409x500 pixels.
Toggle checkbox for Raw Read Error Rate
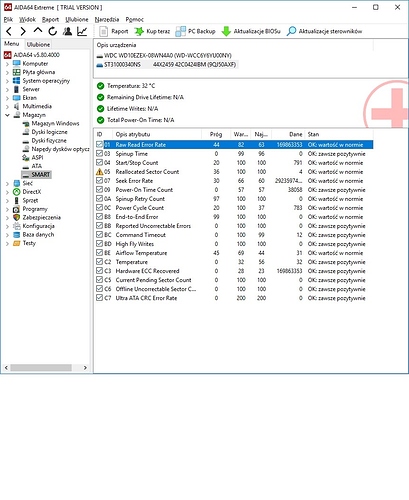99,144
